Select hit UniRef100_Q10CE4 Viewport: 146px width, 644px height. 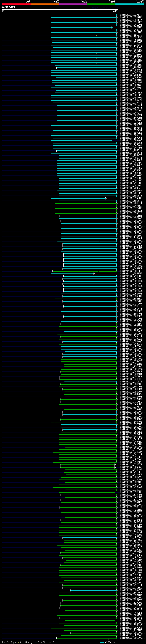(131, 123)
